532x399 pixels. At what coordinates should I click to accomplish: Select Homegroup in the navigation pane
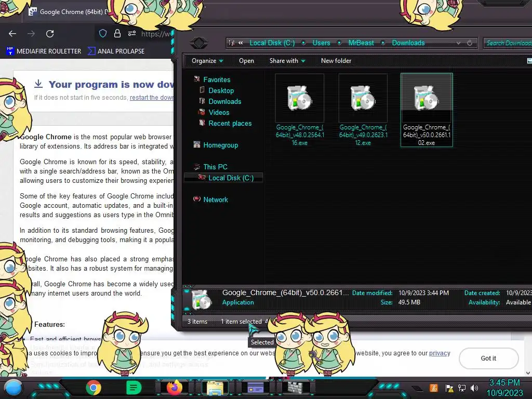coord(220,145)
